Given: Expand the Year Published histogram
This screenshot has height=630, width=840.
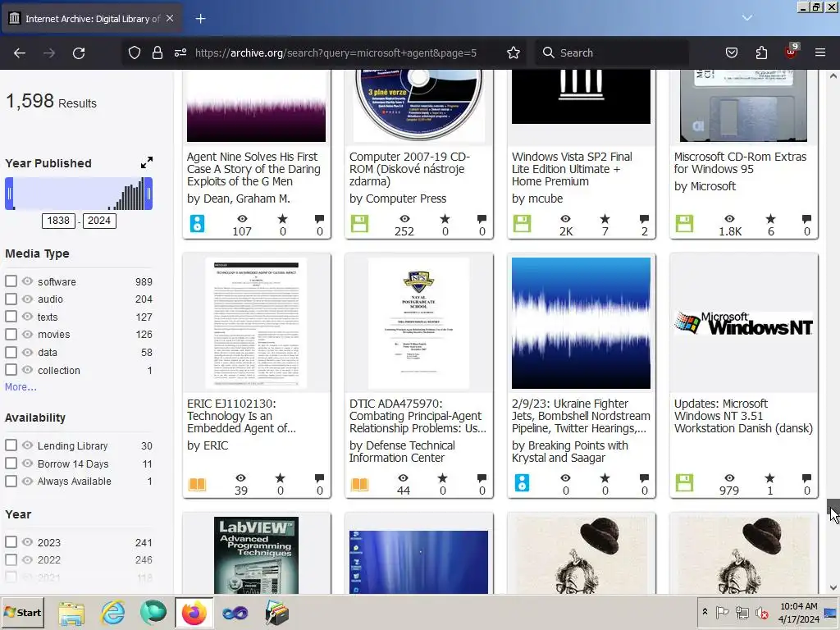Looking at the screenshot, I should coord(147,162).
